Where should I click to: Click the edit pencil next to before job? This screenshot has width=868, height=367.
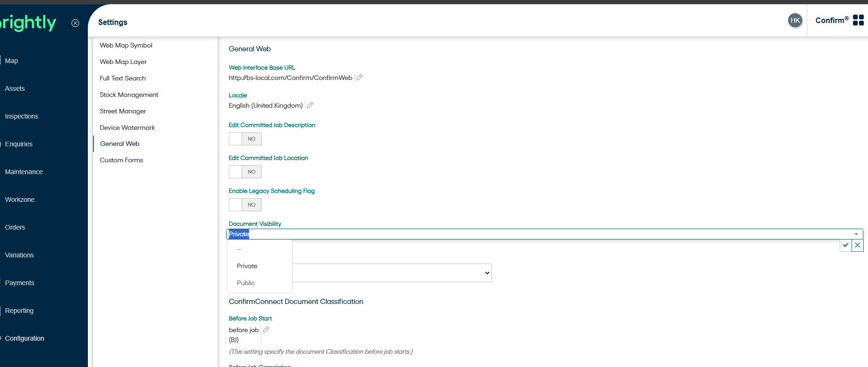pos(266,330)
